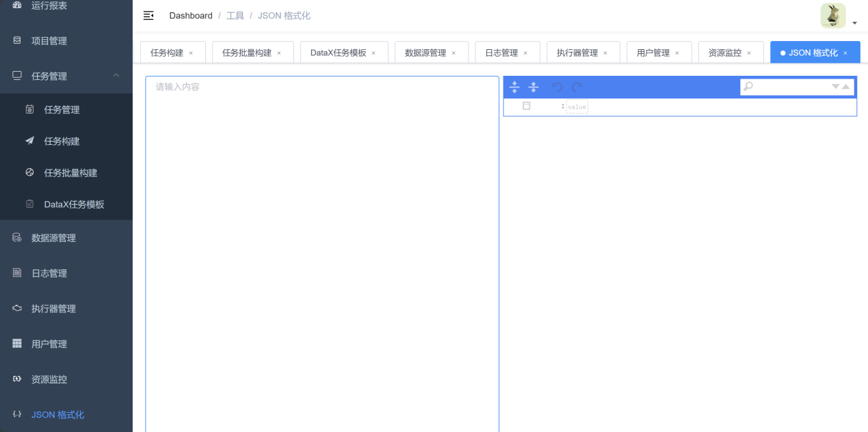Collapse all fields in JSON editor
The image size is (868, 432).
click(534, 87)
